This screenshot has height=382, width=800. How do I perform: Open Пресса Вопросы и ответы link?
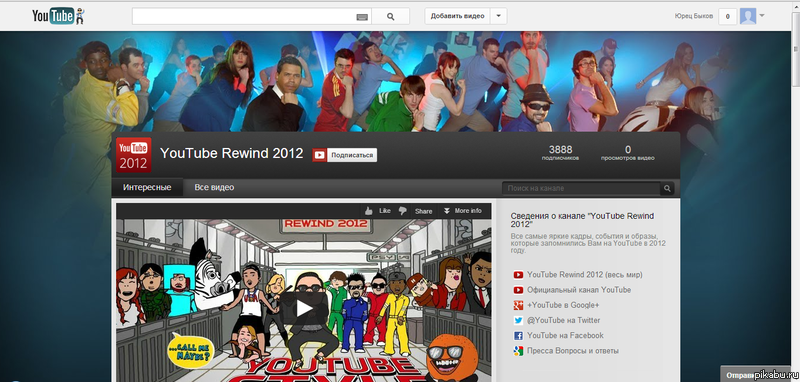[573, 351]
